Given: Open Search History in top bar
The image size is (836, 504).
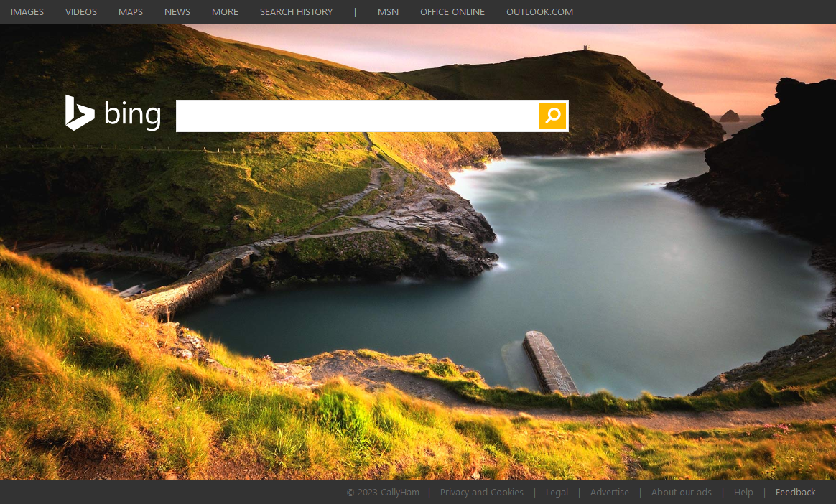Looking at the screenshot, I should pyautogui.click(x=296, y=11).
